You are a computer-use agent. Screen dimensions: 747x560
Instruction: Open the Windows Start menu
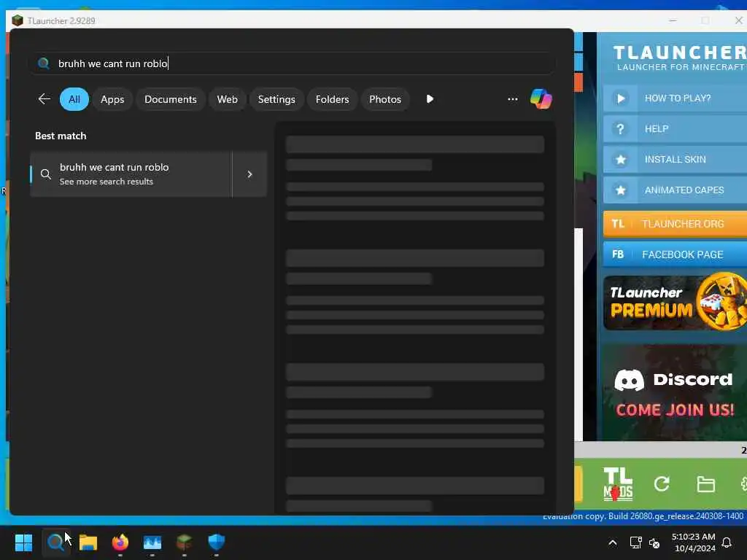[x=23, y=542]
